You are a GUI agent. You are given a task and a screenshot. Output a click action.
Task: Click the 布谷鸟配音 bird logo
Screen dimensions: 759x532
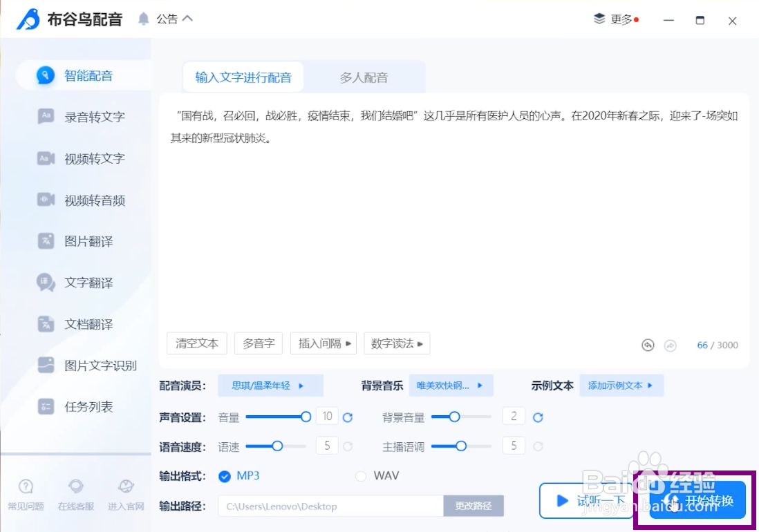click(x=28, y=19)
